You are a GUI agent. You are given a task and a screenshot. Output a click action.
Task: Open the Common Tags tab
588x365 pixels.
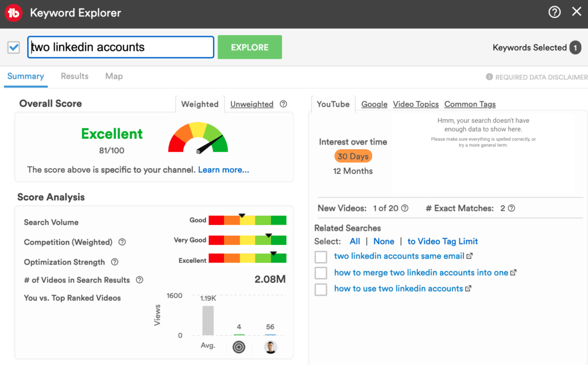(x=470, y=104)
